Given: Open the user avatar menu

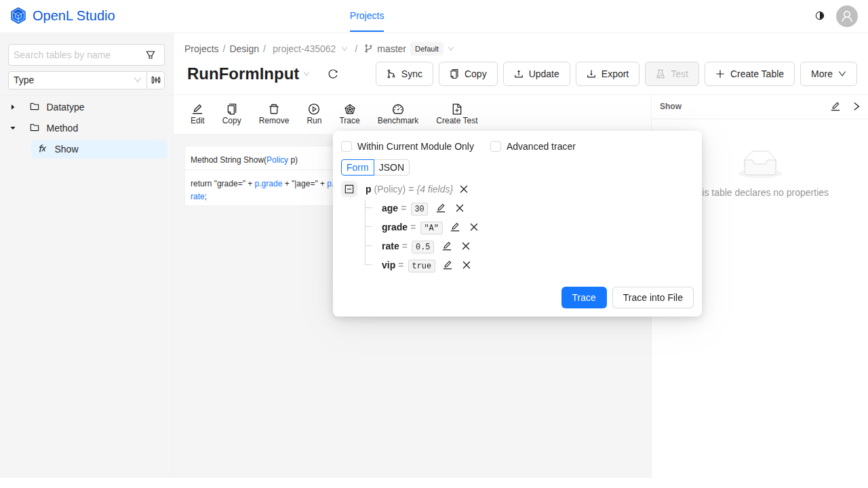Looking at the screenshot, I should (x=847, y=16).
